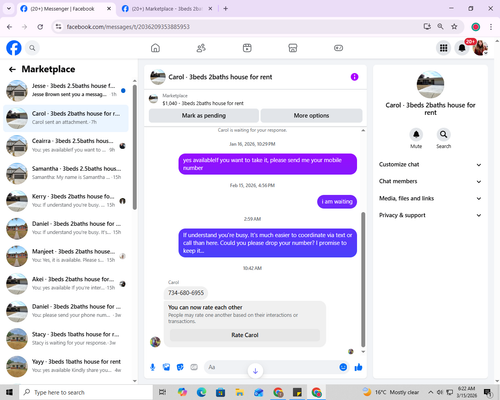
Task: Click the browser address bar URL
Action: point(128,27)
